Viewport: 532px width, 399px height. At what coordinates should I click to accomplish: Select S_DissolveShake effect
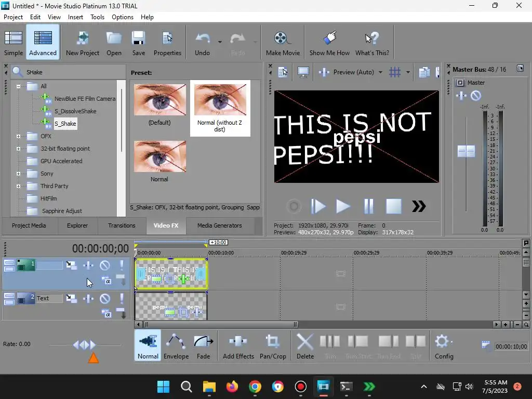pyautogui.click(x=75, y=111)
